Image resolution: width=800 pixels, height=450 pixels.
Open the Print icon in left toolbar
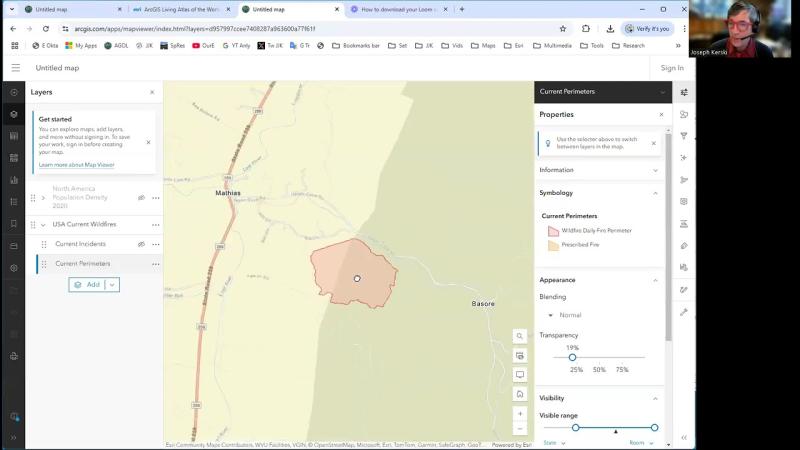(14, 356)
